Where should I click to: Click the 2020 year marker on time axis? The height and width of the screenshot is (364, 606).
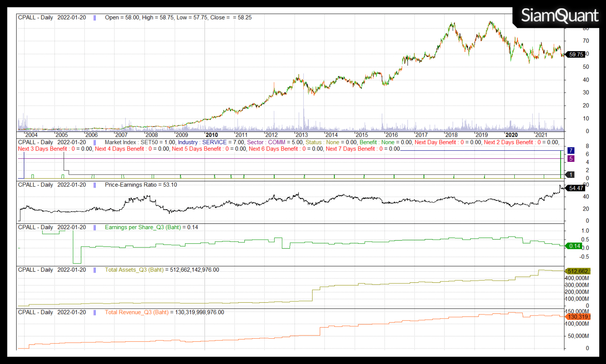(511, 135)
